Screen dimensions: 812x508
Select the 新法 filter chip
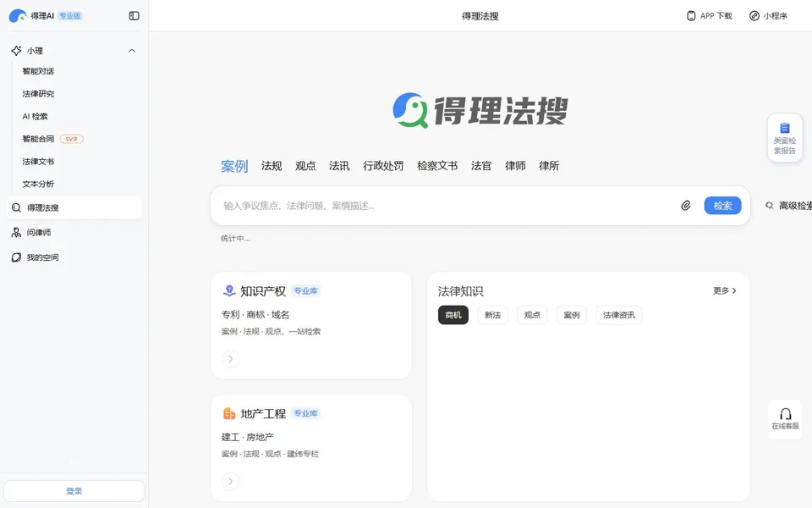[x=492, y=315]
